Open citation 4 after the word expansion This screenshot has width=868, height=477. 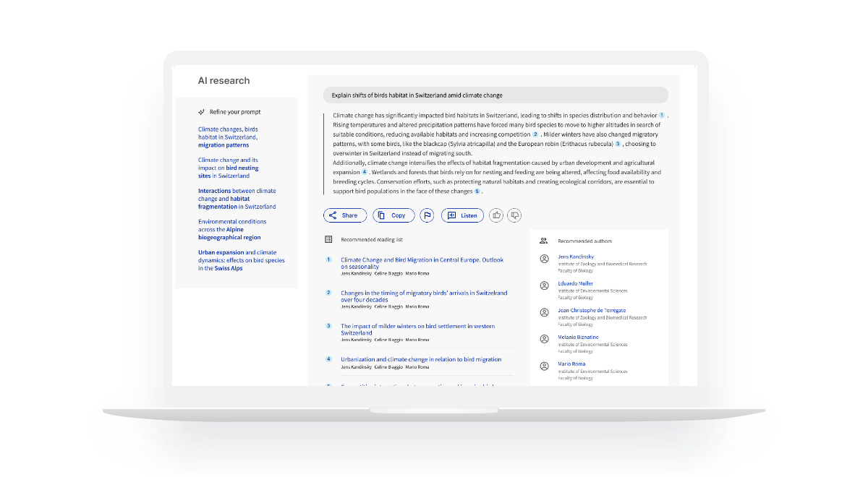pos(365,173)
